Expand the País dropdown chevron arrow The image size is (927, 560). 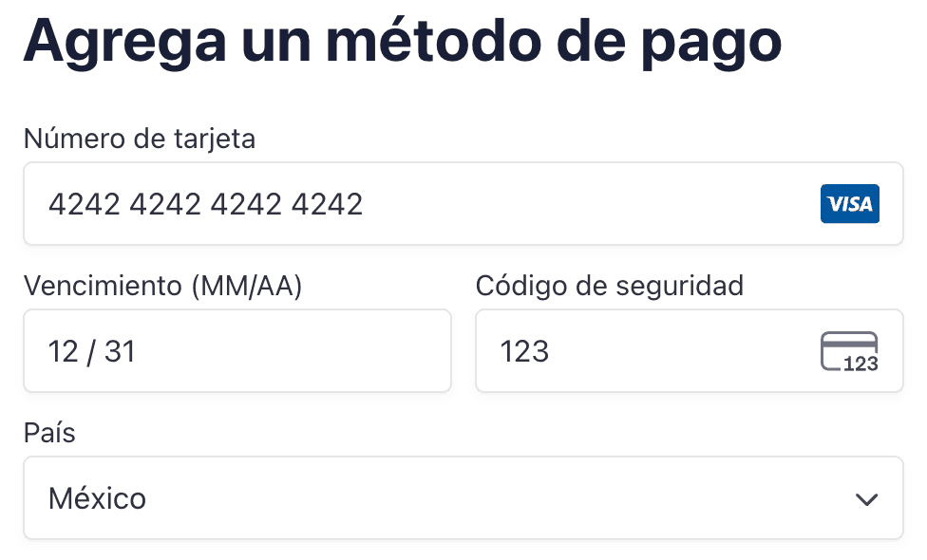tap(866, 499)
